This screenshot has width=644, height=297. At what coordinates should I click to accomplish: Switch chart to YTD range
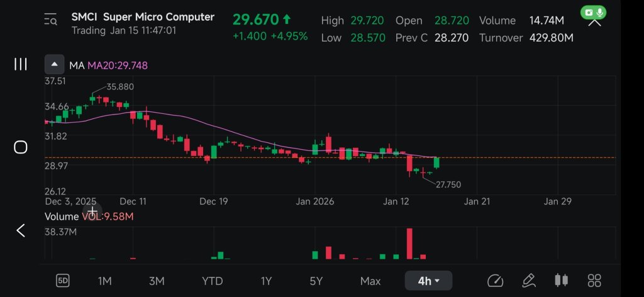213,281
